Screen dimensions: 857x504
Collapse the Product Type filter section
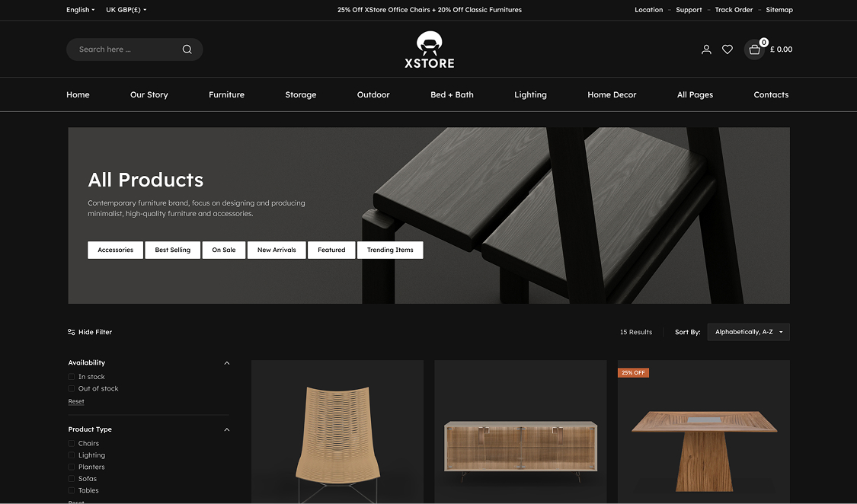226,430
